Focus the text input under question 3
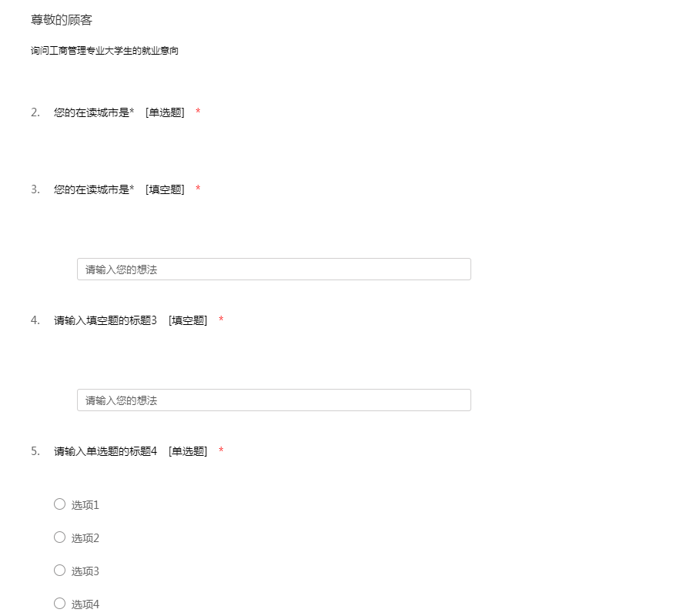693x616 pixels. click(273, 269)
